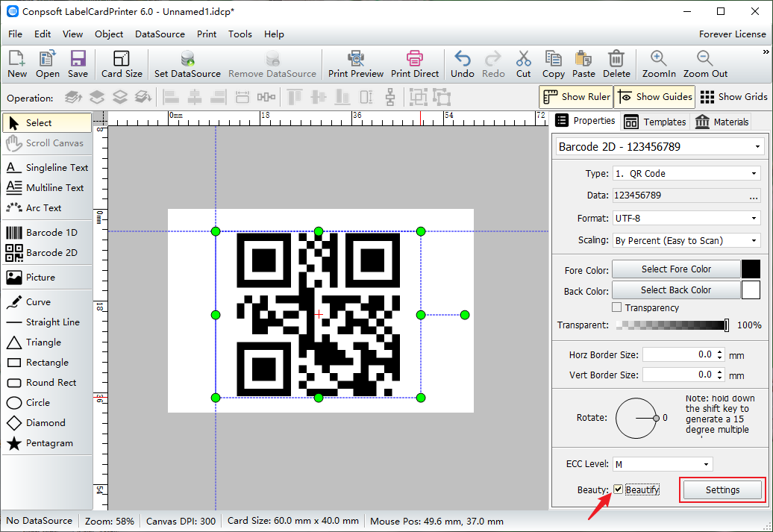
Task: Click the Select Fore Color button
Action: tap(676, 269)
